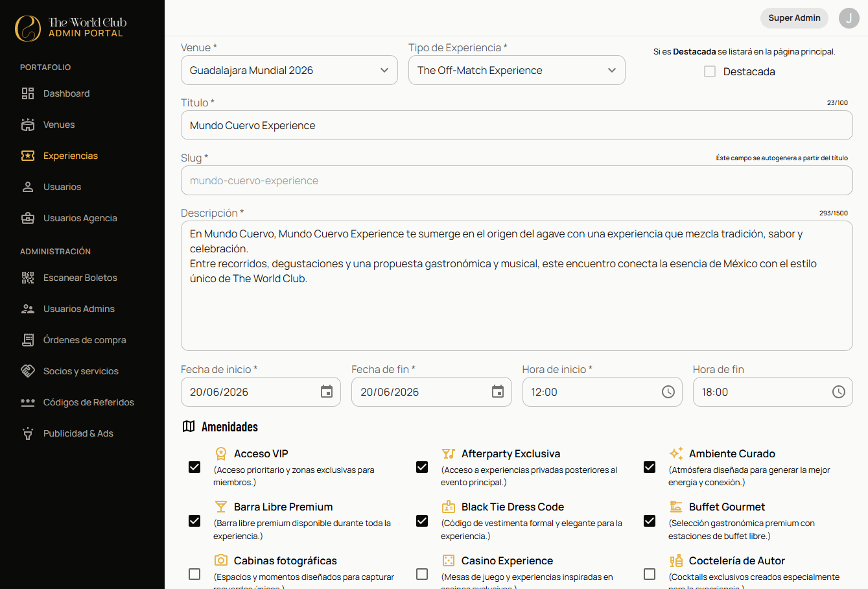Click the Fecha de inicio date value

219,392
